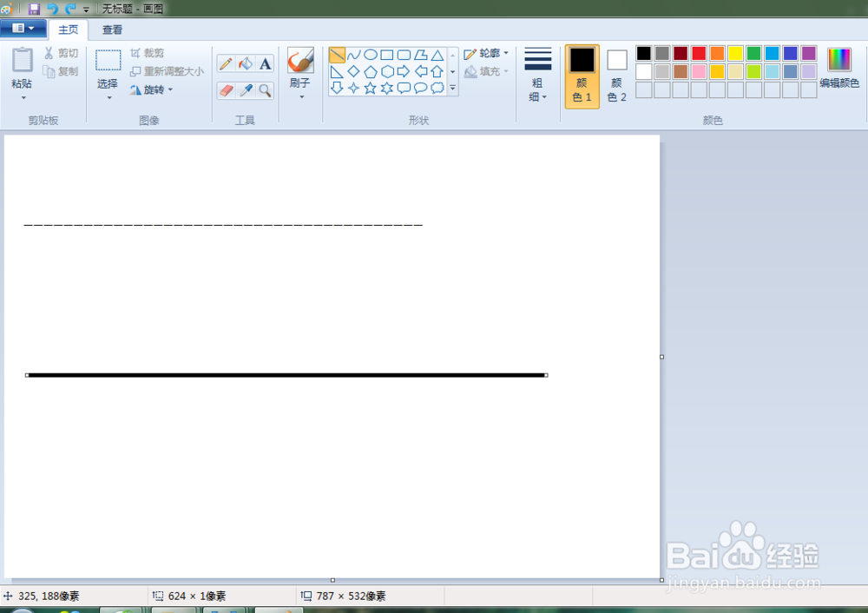Viewport: 868px width, 613px height.
Task: Select the Rounded rectangular callout shape
Action: (x=404, y=88)
